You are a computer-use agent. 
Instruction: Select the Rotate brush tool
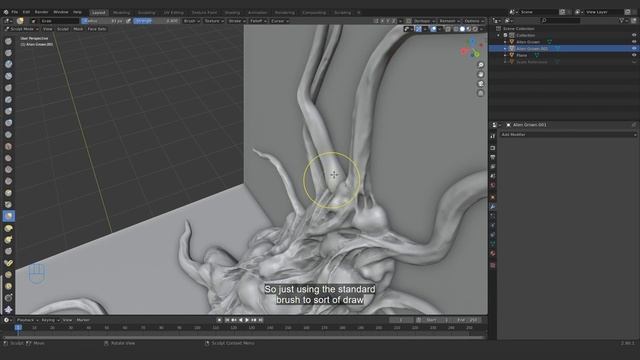(8, 286)
